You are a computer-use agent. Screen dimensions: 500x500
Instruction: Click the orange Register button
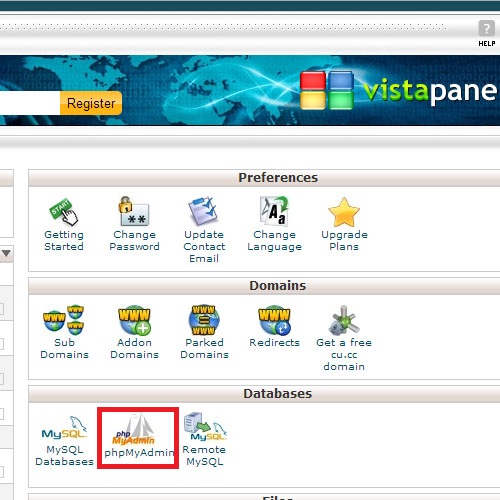[x=91, y=103]
